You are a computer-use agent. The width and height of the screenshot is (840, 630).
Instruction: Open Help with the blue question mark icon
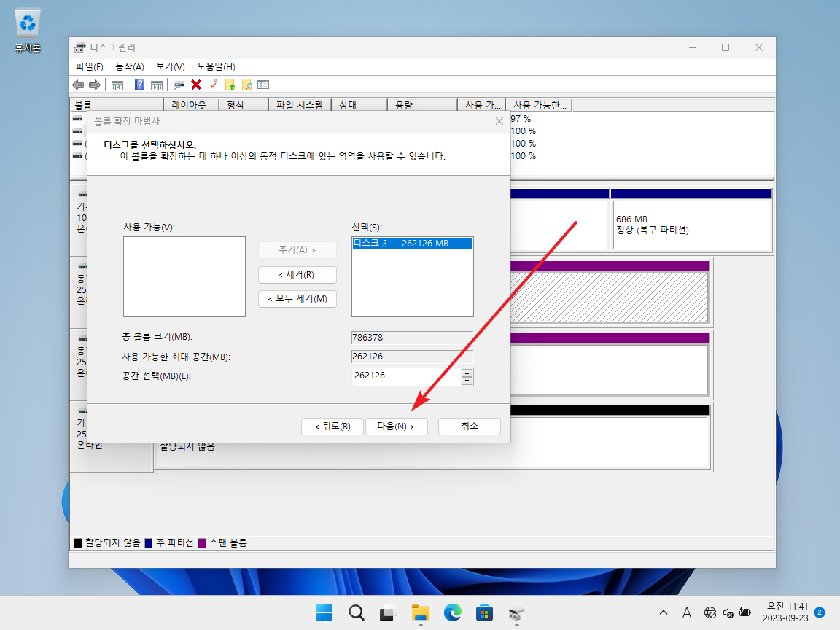click(x=139, y=85)
